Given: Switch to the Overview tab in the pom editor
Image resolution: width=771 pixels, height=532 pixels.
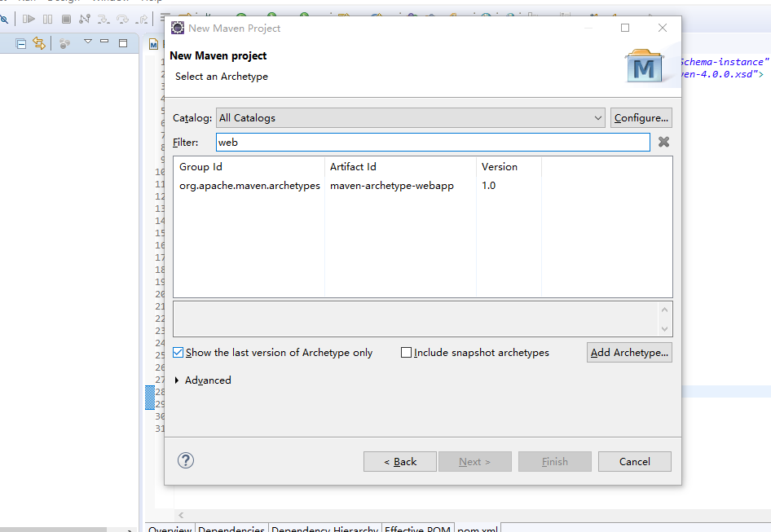Looking at the screenshot, I should 170,529.
